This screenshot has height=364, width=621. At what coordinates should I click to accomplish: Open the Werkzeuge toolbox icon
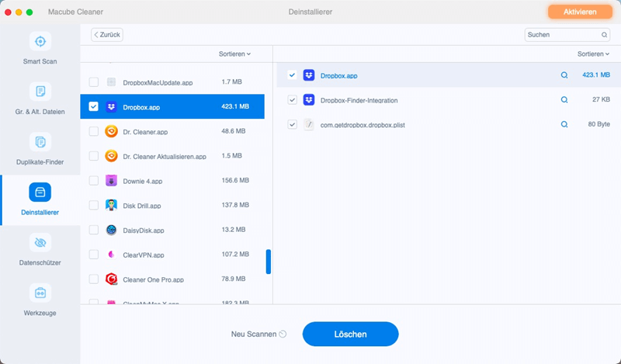(40, 293)
